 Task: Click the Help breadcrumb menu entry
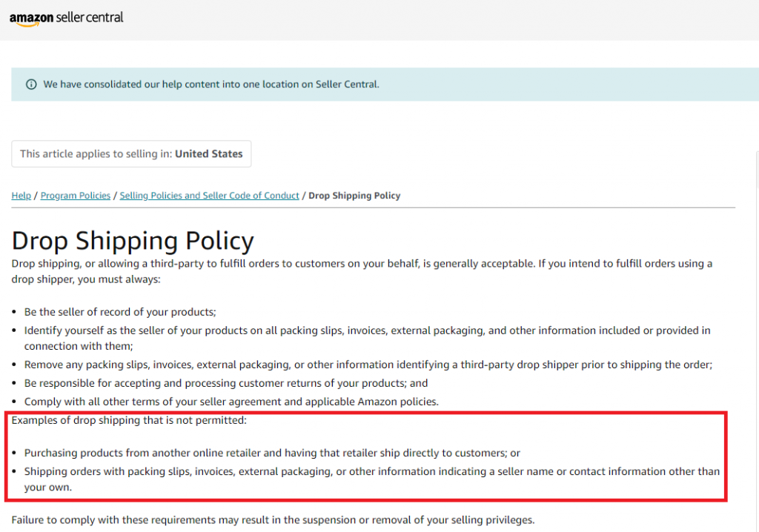click(x=21, y=195)
